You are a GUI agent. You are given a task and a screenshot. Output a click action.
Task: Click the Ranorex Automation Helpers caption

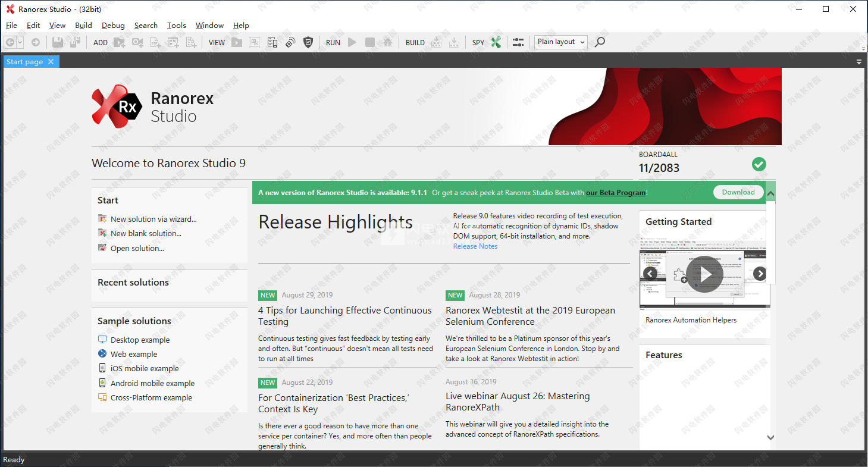tap(691, 320)
